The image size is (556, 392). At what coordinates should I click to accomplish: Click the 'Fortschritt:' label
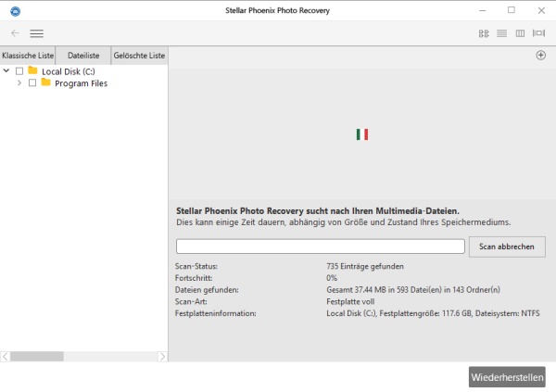point(194,278)
